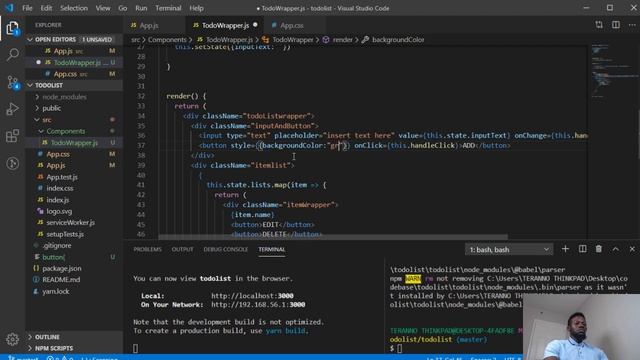Image resolution: width=640 pixels, height=360 pixels.
Task: Split the editor to the right
Action: pos(616,25)
